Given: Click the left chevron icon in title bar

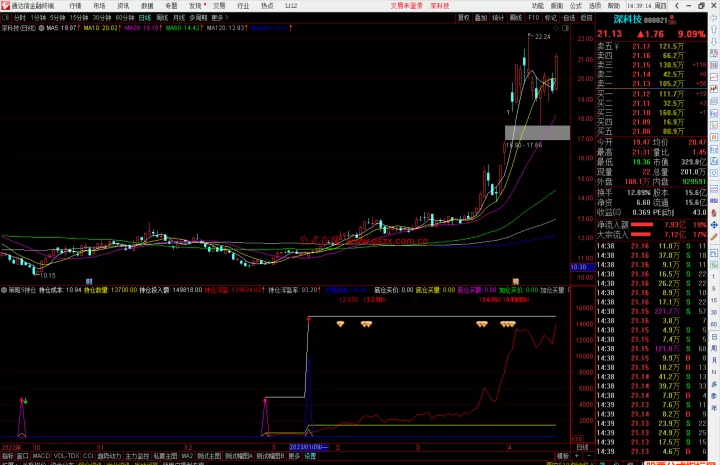Looking at the screenshot, I should coord(677,6).
